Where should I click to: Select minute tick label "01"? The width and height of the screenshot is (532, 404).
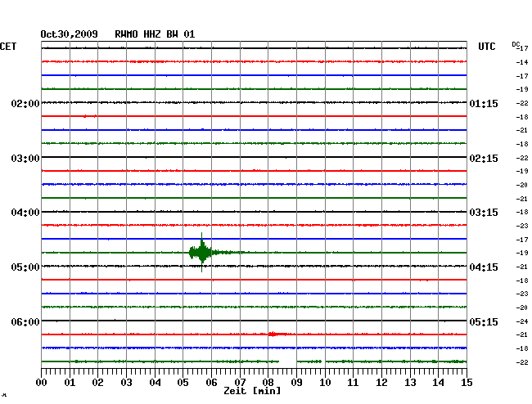click(x=70, y=382)
